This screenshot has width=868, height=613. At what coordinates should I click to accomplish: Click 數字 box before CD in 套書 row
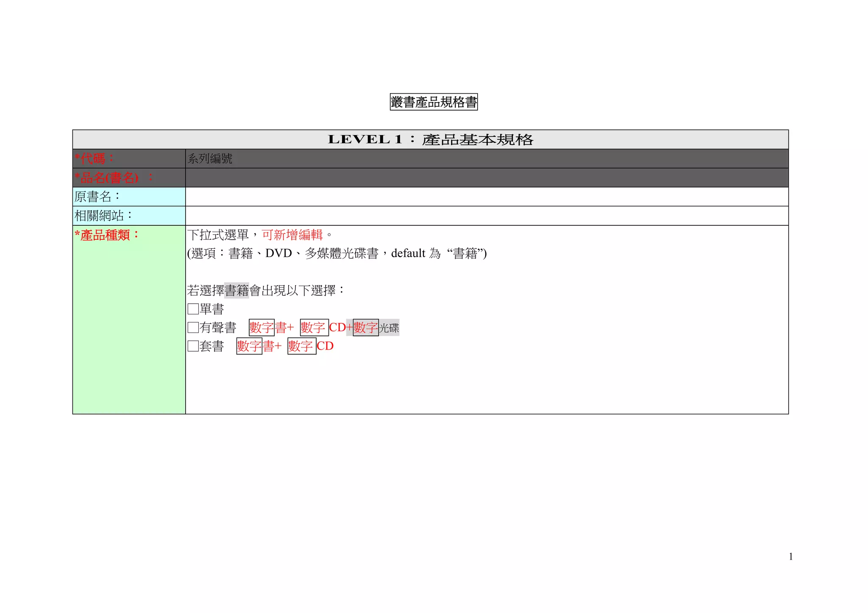pyautogui.click(x=302, y=346)
